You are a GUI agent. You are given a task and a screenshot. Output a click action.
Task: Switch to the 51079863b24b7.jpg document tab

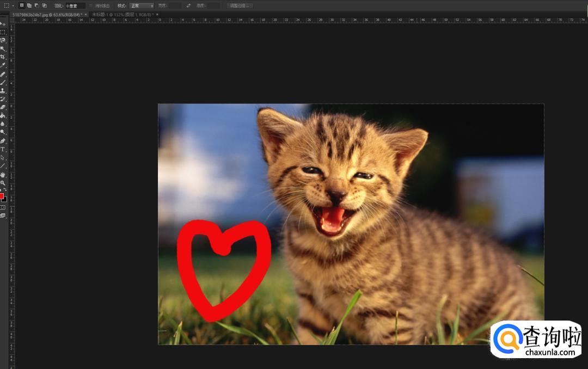pyautogui.click(x=46, y=15)
